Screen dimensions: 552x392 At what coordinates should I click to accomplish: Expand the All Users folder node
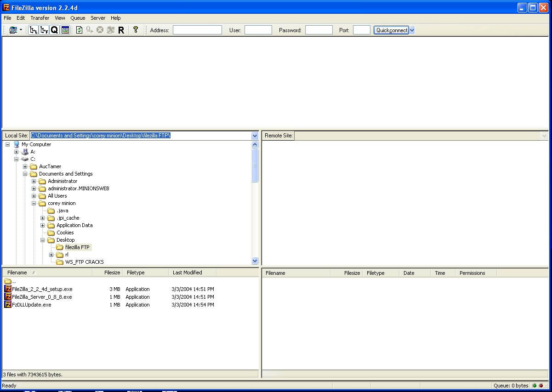34,196
